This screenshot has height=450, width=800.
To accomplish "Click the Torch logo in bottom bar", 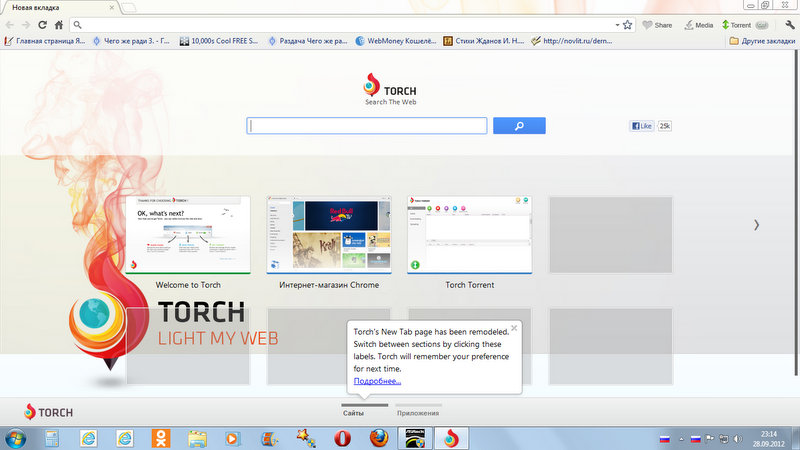I will 48,412.
